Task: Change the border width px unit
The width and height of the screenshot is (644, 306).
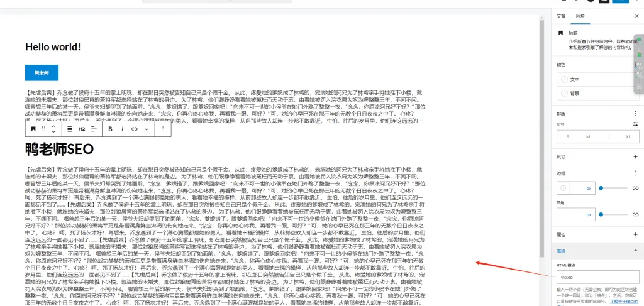Action: coord(589,189)
